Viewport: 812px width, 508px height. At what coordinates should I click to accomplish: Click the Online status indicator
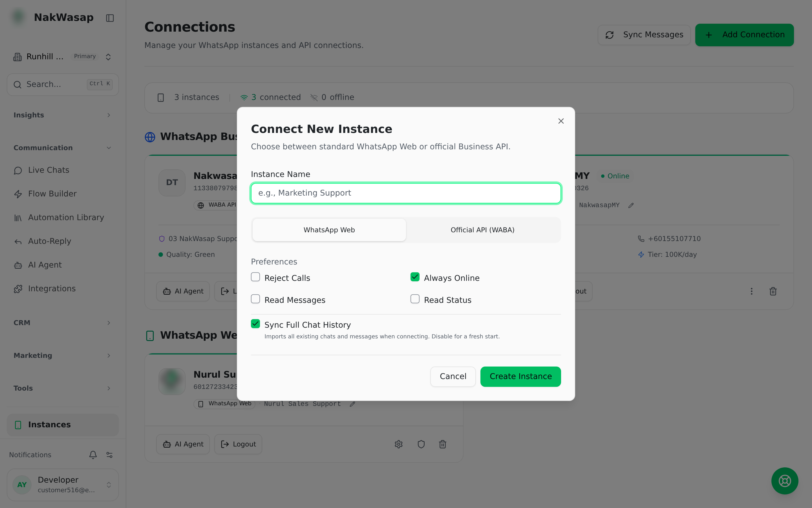click(615, 176)
